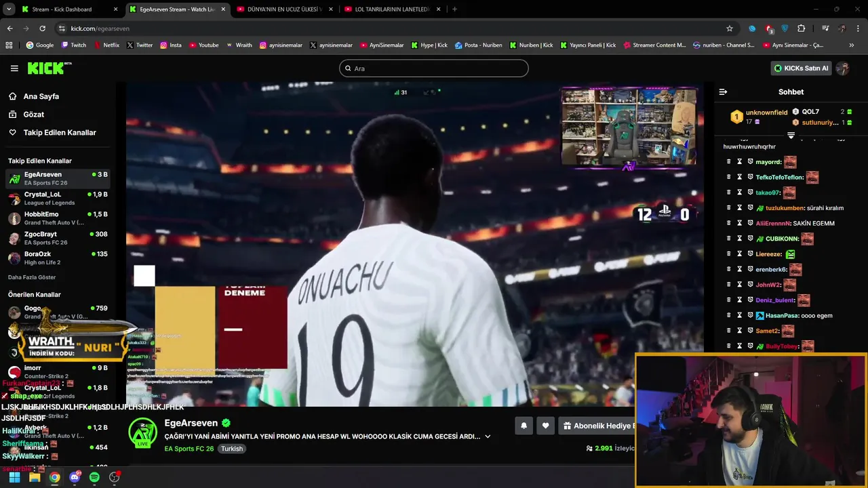Click KICKs Satın Al button
Image resolution: width=868 pixels, height=488 pixels.
(x=802, y=68)
